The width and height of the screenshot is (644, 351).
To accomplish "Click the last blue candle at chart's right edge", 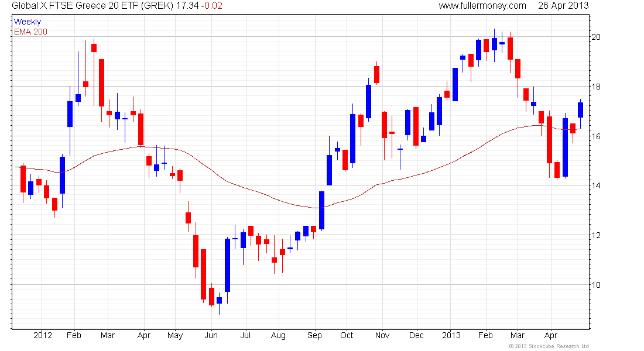I will point(580,110).
